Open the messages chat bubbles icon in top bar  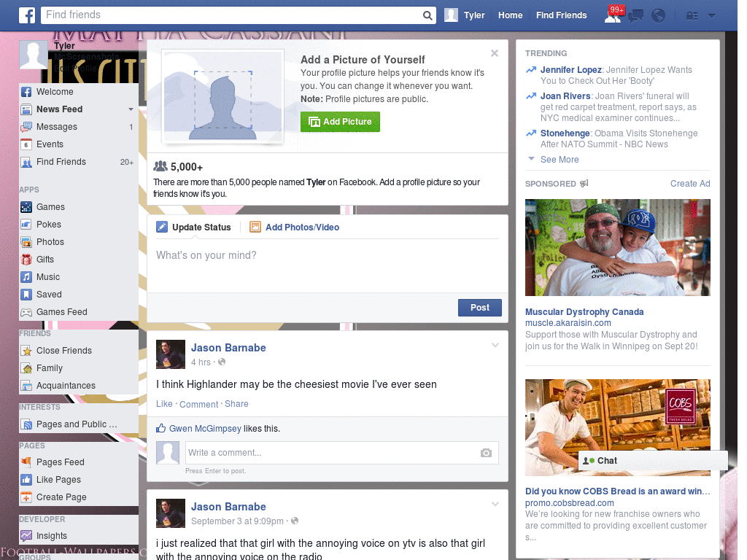(x=635, y=16)
